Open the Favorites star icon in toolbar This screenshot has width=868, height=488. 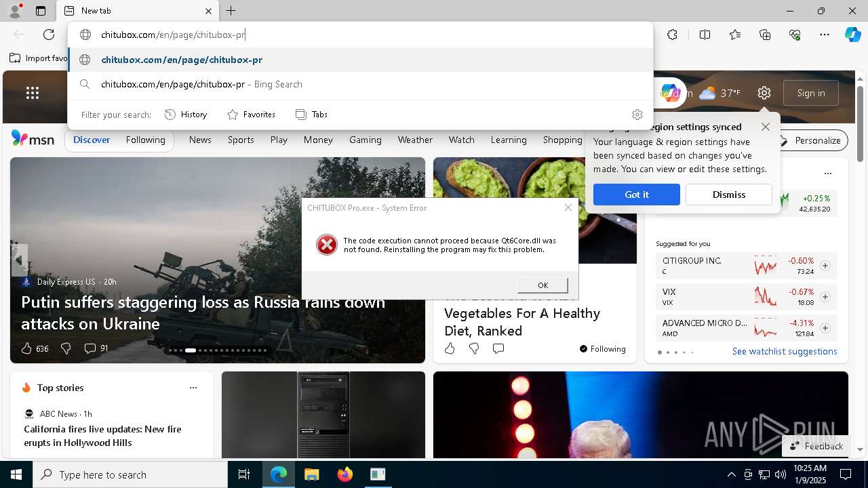click(735, 35)
